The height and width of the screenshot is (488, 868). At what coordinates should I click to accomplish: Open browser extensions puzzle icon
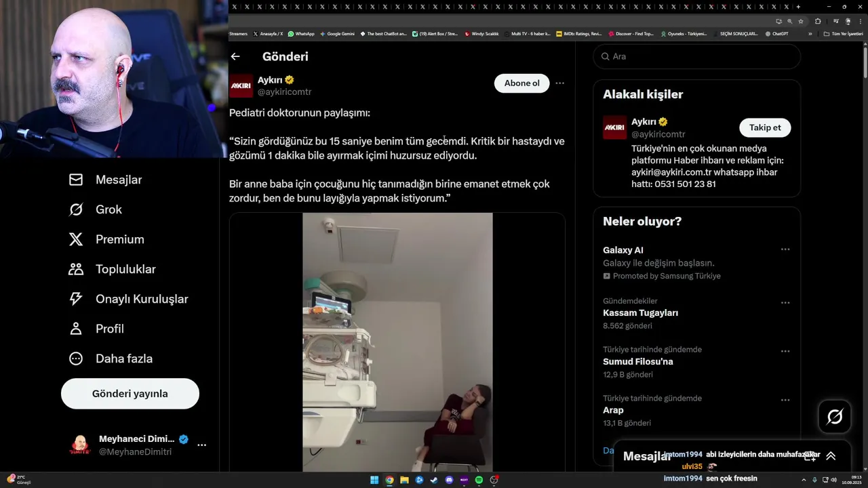tap(818, 21)
